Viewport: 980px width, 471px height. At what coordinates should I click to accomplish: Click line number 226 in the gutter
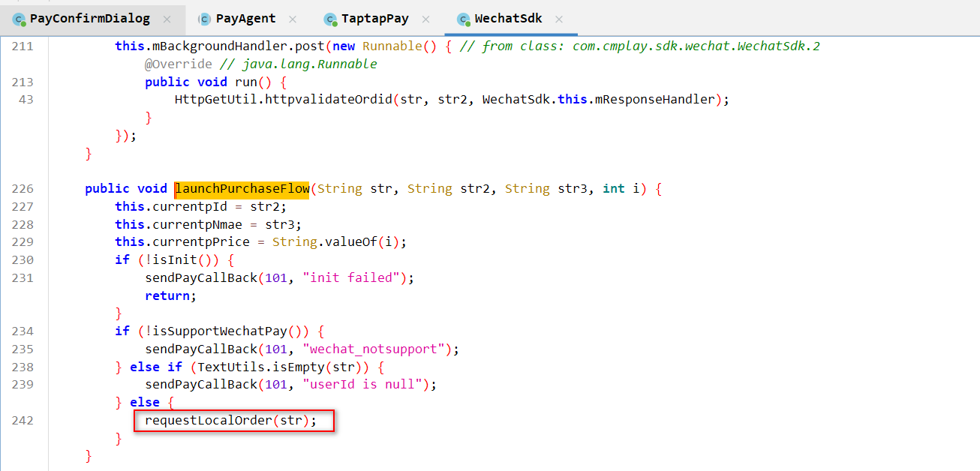[23, 189]
